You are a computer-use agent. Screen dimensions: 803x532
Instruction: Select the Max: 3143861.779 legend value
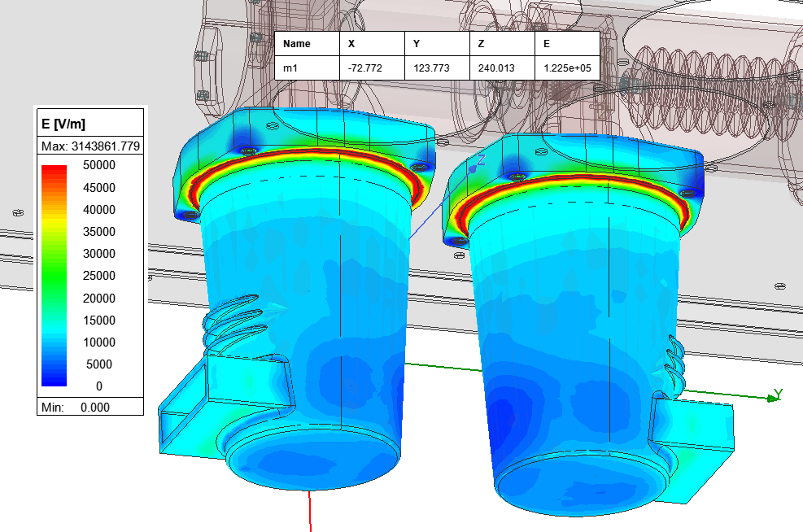pos(90,146)
